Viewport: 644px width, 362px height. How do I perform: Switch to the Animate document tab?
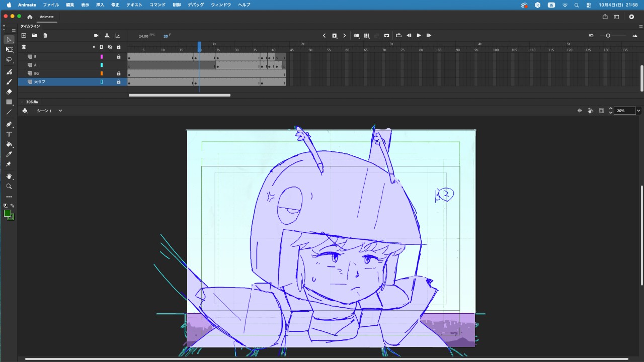click(x=47, y=17)
